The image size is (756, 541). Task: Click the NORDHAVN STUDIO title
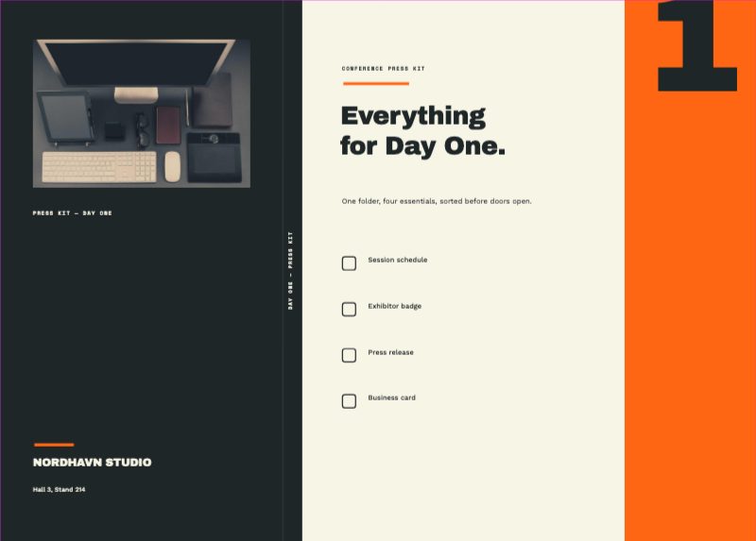(x=92, y=463)
